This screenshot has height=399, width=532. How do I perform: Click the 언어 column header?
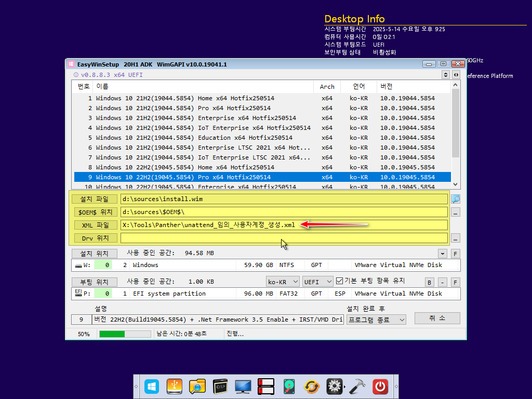[358, 87]
